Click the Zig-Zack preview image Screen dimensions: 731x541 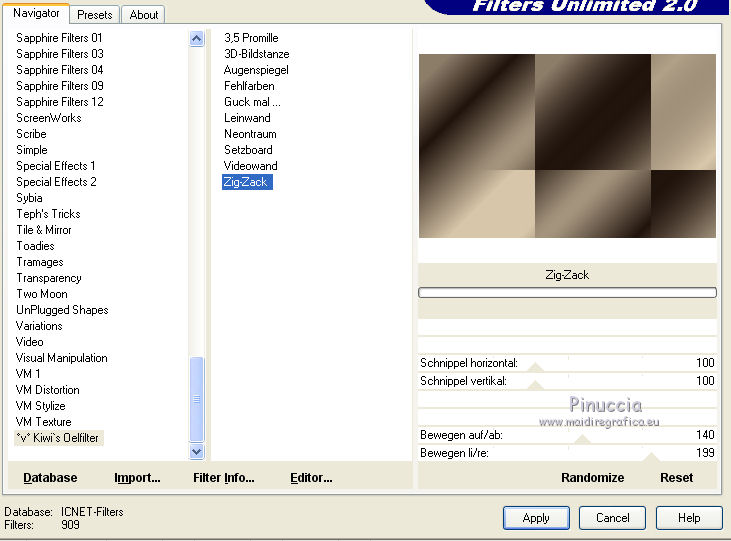(x=567, y=146)
